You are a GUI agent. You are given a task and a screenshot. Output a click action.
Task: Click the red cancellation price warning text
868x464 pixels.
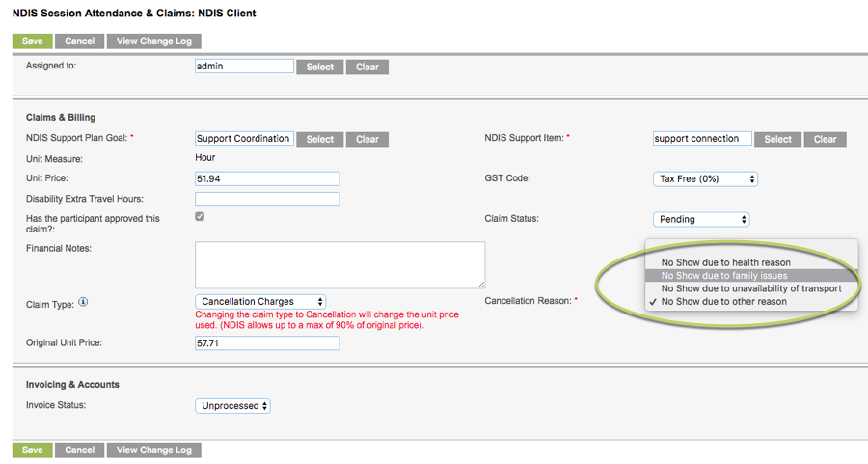[x=327, y=320]
